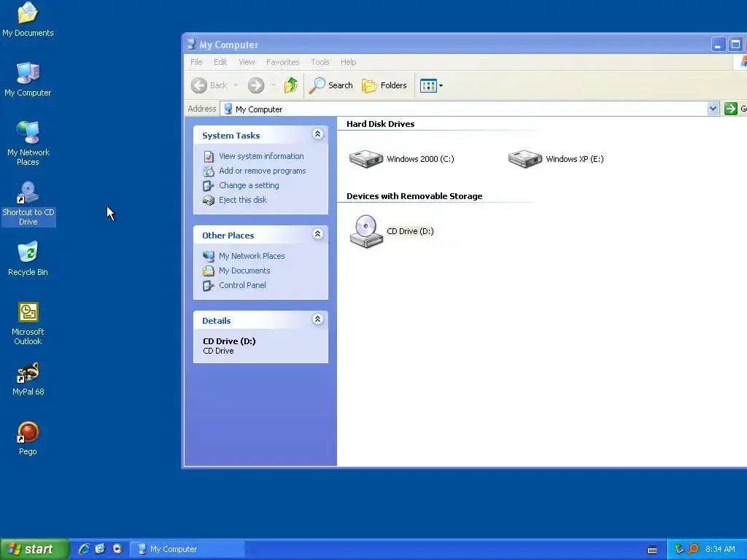747x560 pixels.
Task: Open Back button history dropdown arrow
Action: click(x=236, y=86)
